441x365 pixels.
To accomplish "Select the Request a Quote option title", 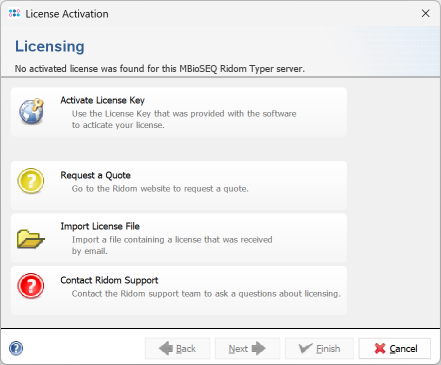I will pos(95,175).
